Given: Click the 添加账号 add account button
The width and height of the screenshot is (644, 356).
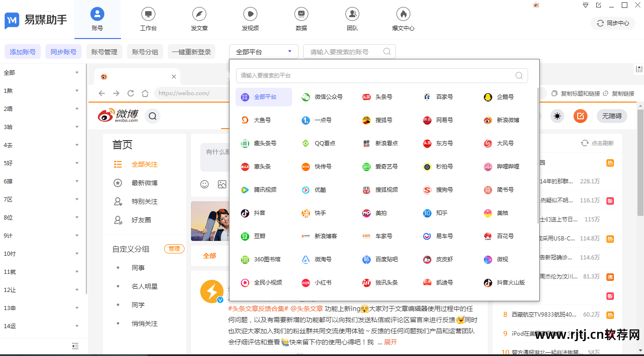Looking at the screenshot, I should 23,52.
